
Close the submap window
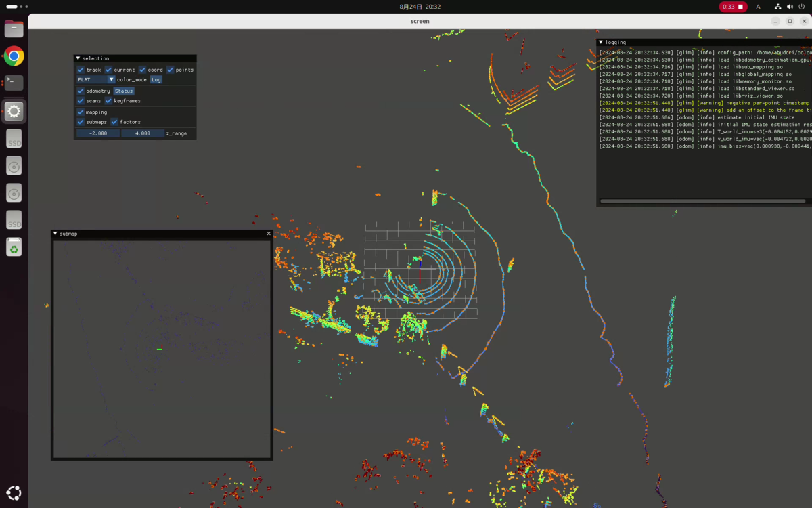269,234
